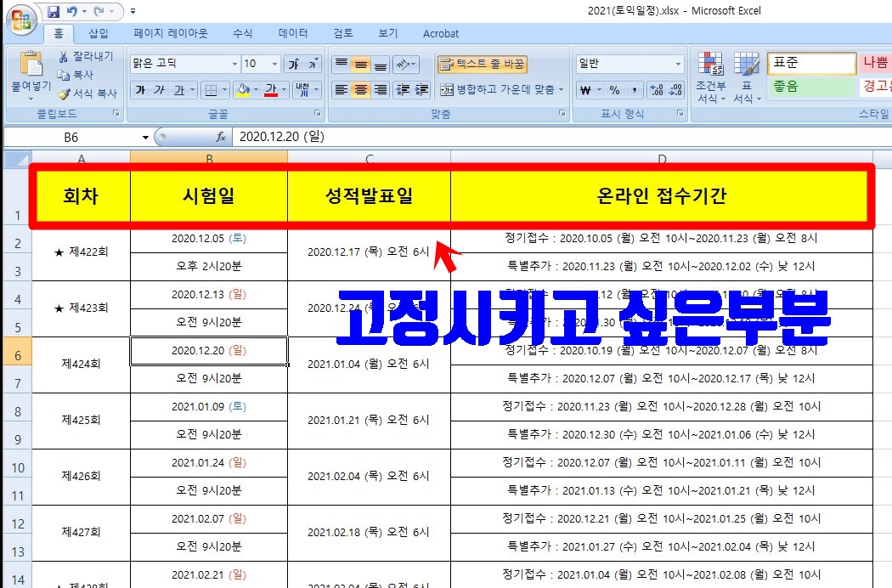This screenshot has height=588, width=892.
Task: Apply the won currency format
Action: 584,90
